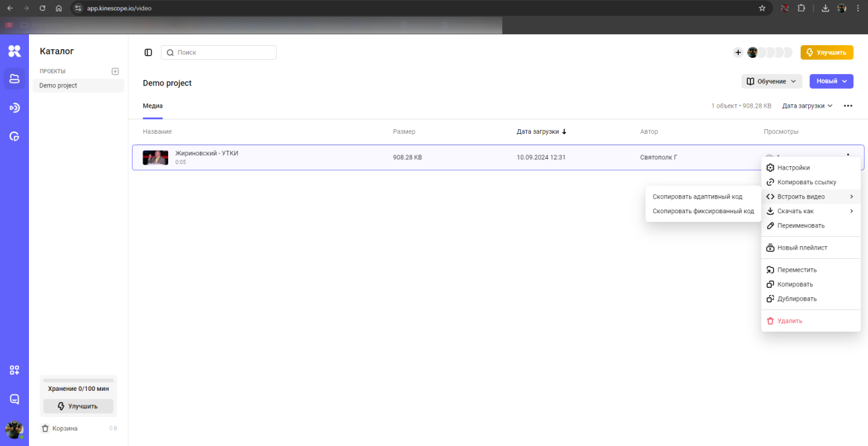Open the three-dots menu beside Дата загрузки
This screenshot has height=446, width=868.
coord(848,106)
